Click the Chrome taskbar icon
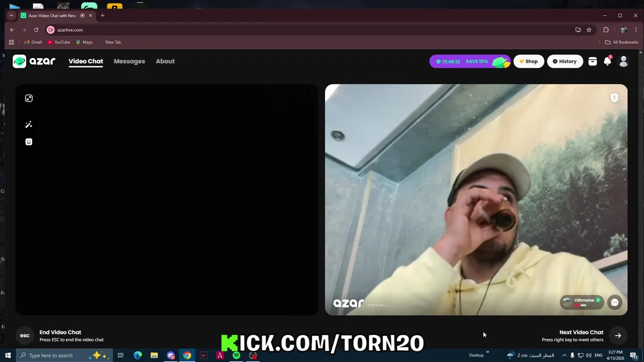 pyautogui.click(x=187, y=355)
